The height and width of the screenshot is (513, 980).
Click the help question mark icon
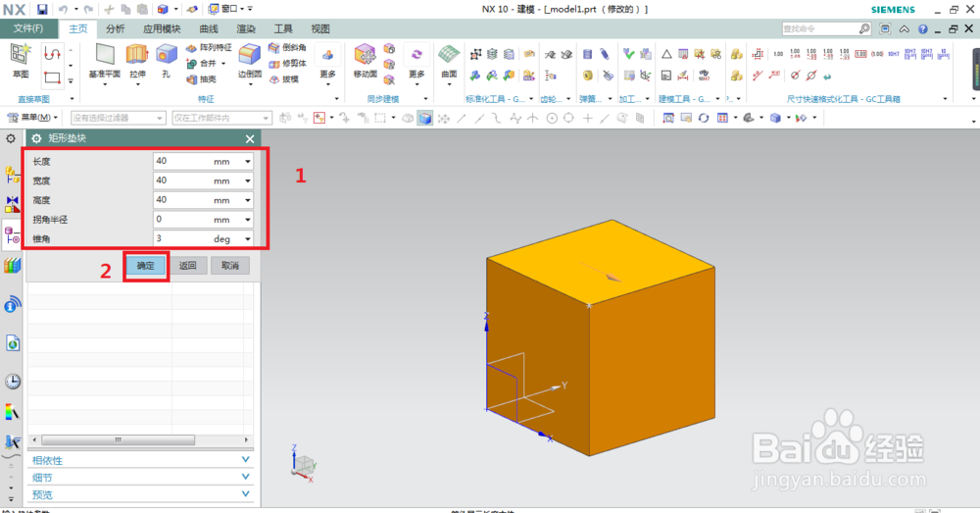pos(922,28)
